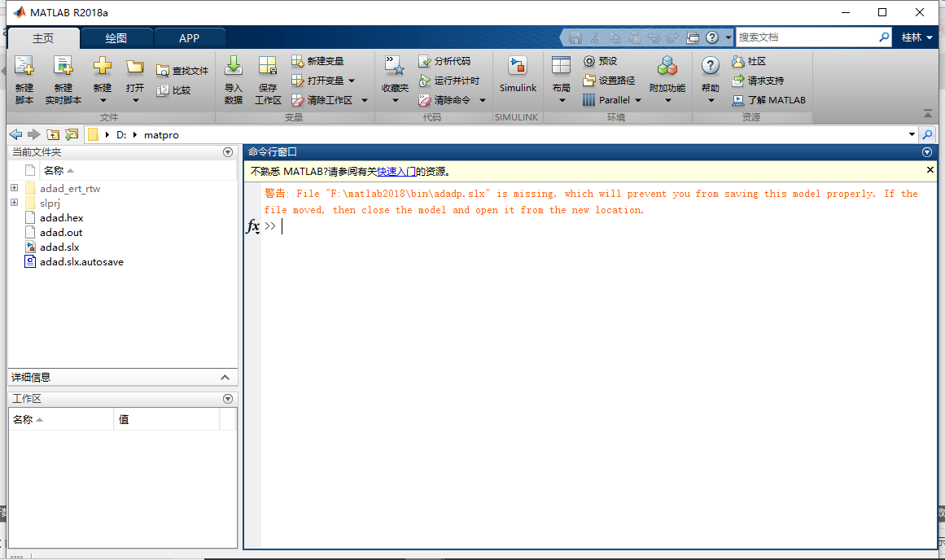The image size is (945, 560).
Task: Click the browse for folder icon
Action: pos(72,134)
